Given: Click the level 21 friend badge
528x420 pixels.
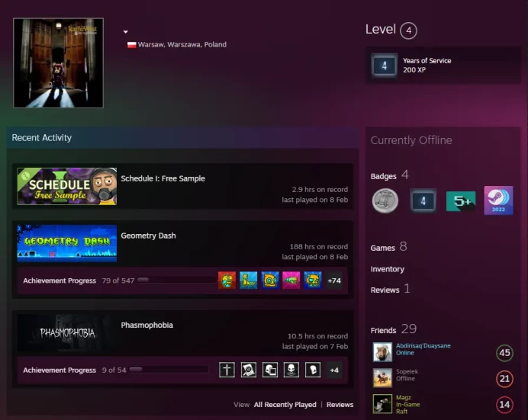Looking at the screenshot, I should pyautogui.click(x=504, y=379).
